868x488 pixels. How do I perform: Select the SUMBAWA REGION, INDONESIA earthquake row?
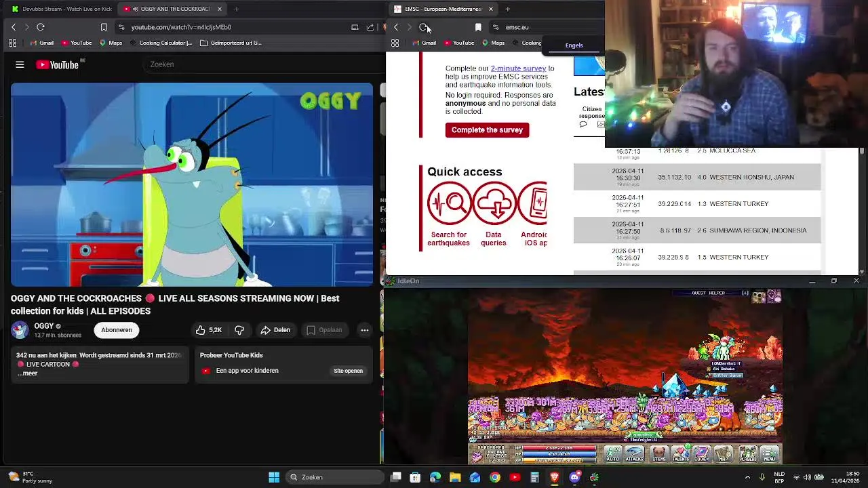click(697, 230)
